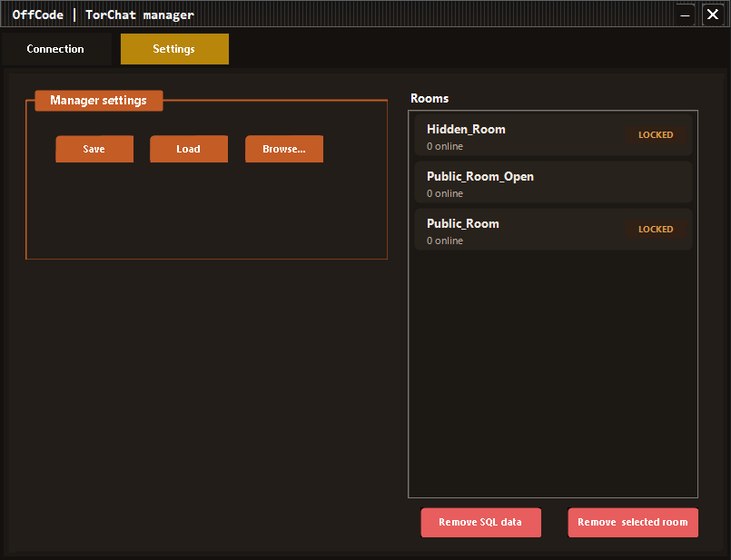Viewport: 731px width, 560px height.
Task: Click the OffCode | TorChat manager title
Action: tap(103, 15)
